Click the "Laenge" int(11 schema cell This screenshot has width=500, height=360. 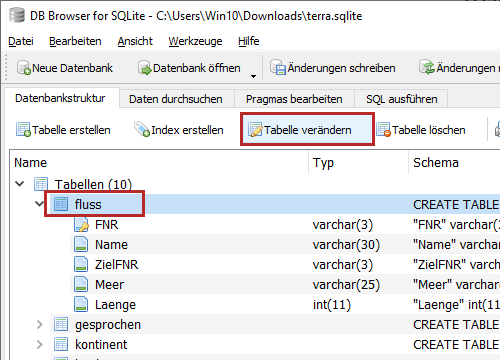tap(456, 305)
